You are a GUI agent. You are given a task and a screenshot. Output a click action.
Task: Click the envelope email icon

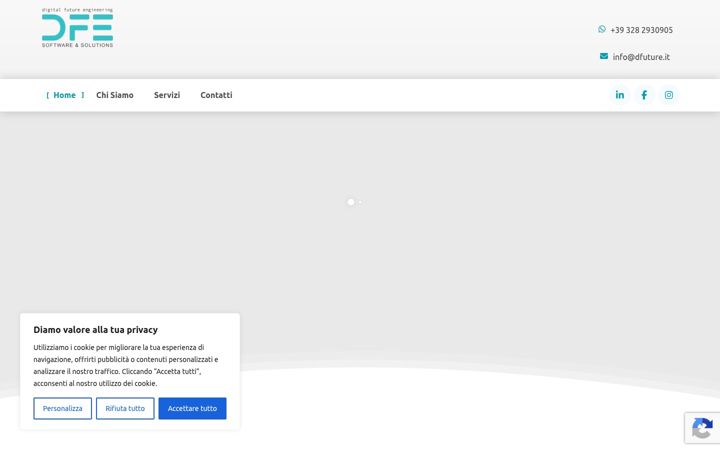pyautogui.click(x=604, y=56)
